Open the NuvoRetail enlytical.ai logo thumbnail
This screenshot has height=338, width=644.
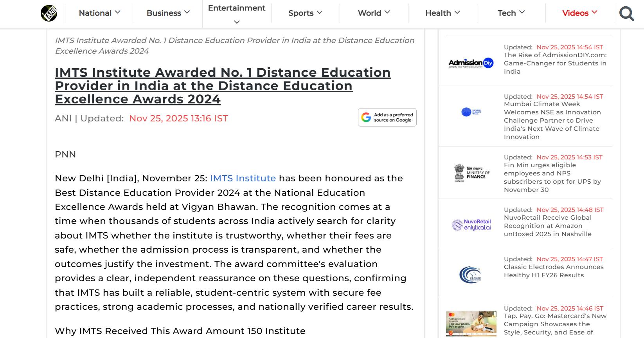[x=471, y=225]
